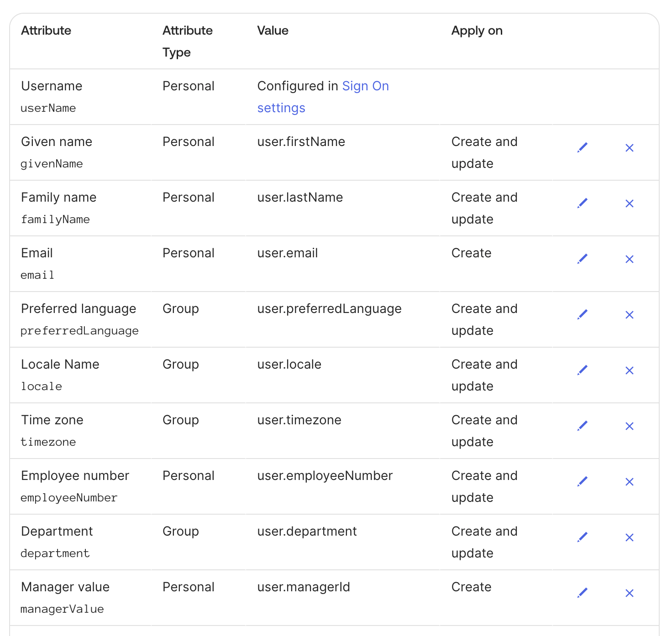Edit the Family name attribute mapping
The image size is (672, 636).
[583, 203]
